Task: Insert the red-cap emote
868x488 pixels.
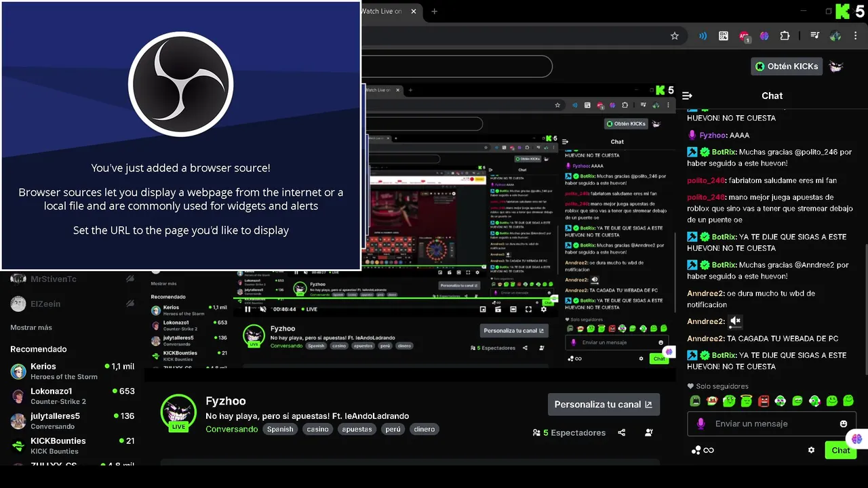Action: 711,401
